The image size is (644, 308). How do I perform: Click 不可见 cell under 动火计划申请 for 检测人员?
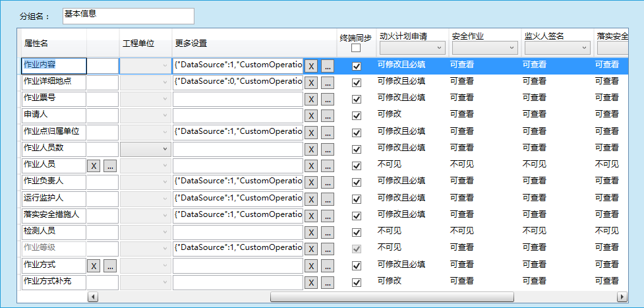click(389, 231)
